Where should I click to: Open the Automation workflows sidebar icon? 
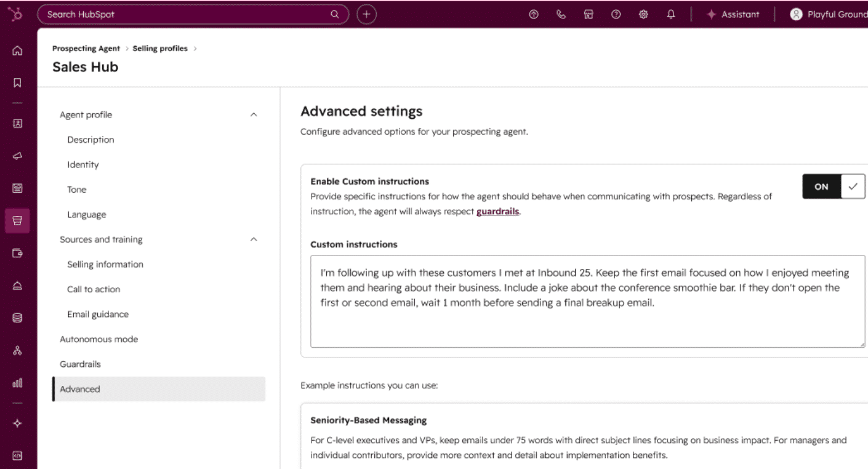tap(17, 350)
